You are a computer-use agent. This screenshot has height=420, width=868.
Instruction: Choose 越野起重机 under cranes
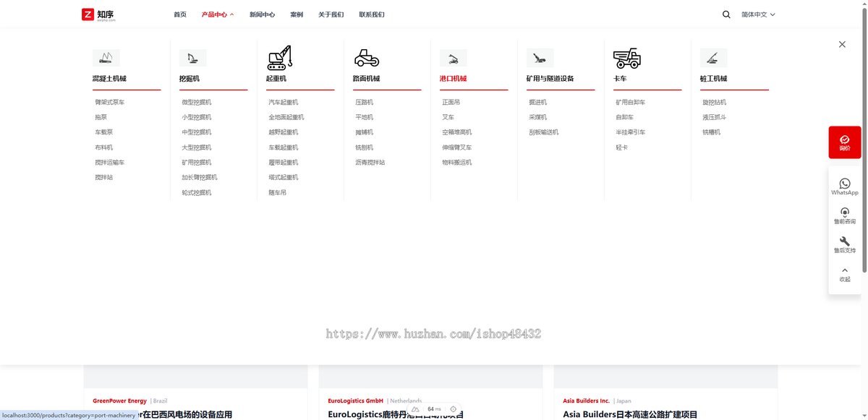click(x=284, y=132)
